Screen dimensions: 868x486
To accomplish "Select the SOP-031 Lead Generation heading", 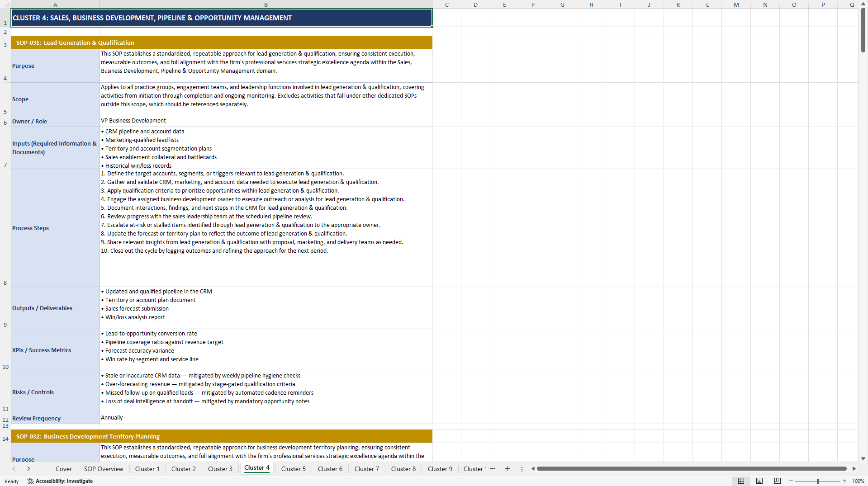I will [222, 42].
